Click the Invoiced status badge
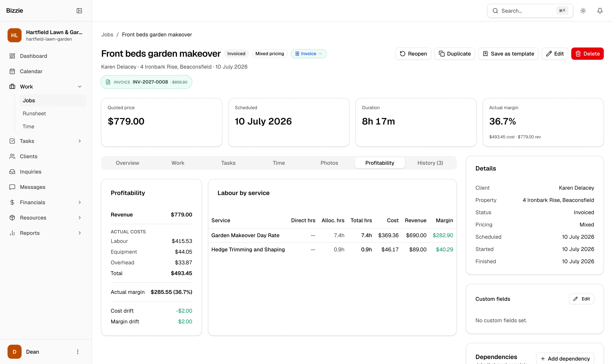 click(236, 54)
